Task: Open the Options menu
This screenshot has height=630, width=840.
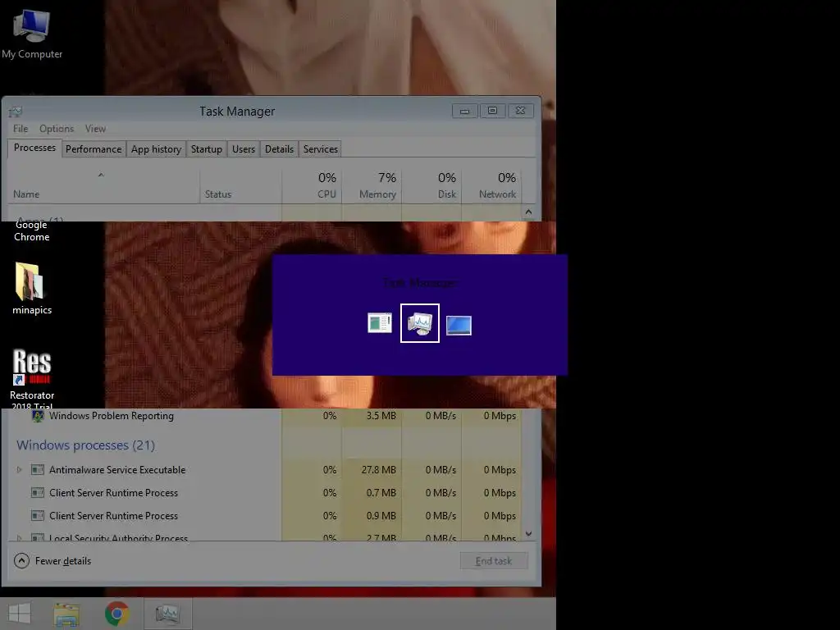Action: tap(57, 129)
